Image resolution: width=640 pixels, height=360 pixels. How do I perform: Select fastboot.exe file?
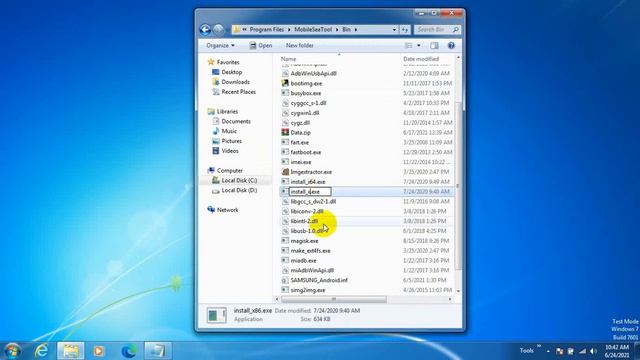pos(306,152)
